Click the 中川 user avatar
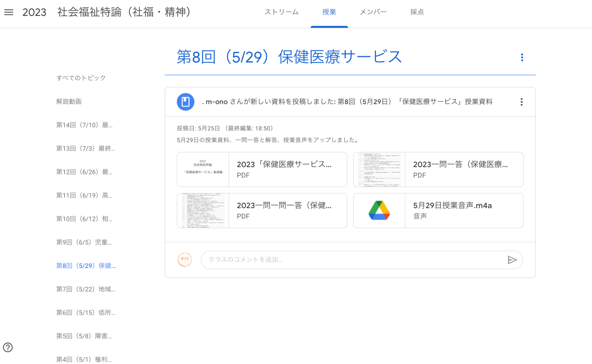 pos(184,260)
